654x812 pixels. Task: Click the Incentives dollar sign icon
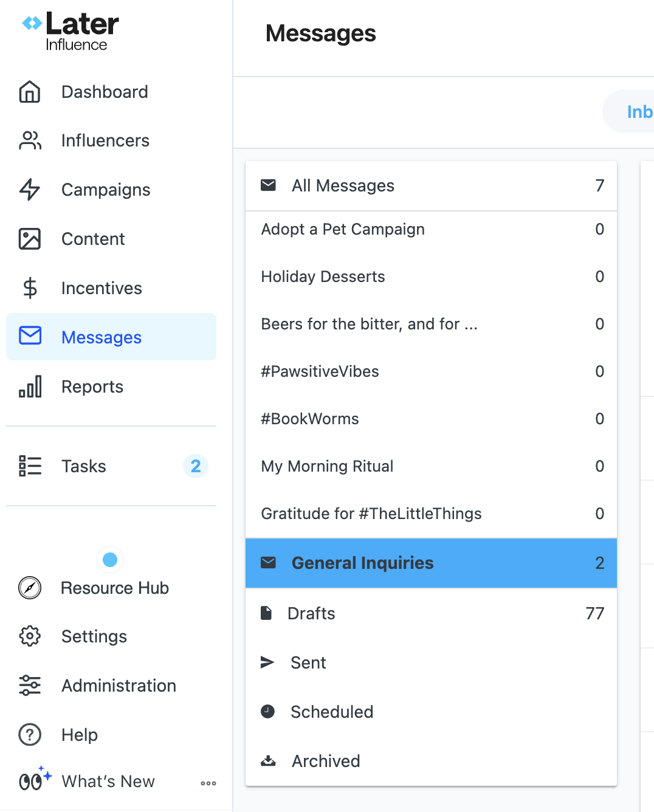(29, 289)
